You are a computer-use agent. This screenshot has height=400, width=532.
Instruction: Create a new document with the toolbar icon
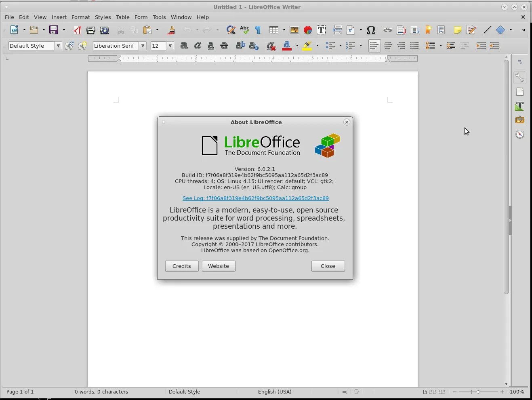pos(14,30)
